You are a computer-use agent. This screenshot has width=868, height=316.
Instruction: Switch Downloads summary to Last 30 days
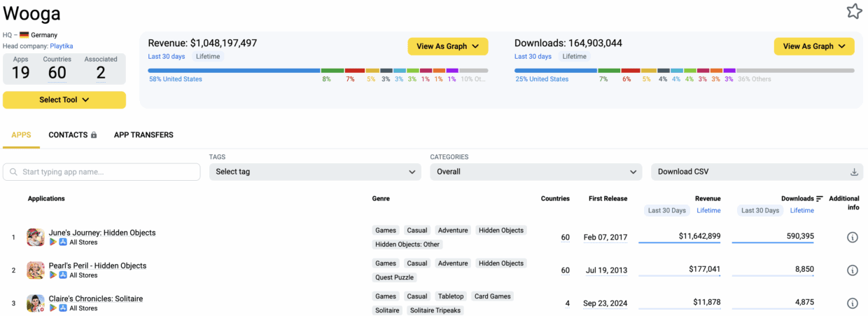coord(533,57)
